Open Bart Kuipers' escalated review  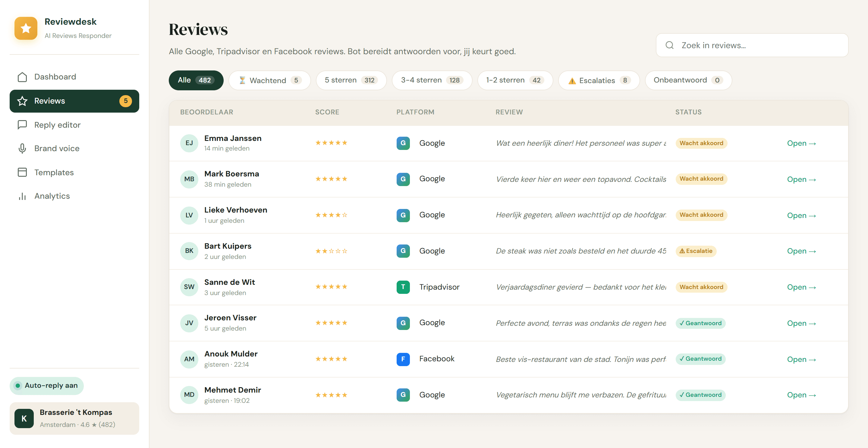pyautogui.click(x=801, y=251)
